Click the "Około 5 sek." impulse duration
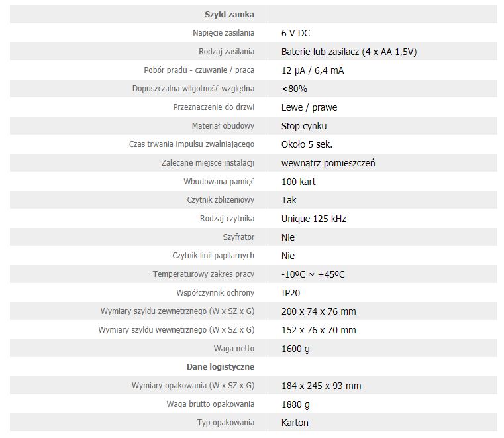The height and width of the screenshot is (438, 504). pos(307,144)
